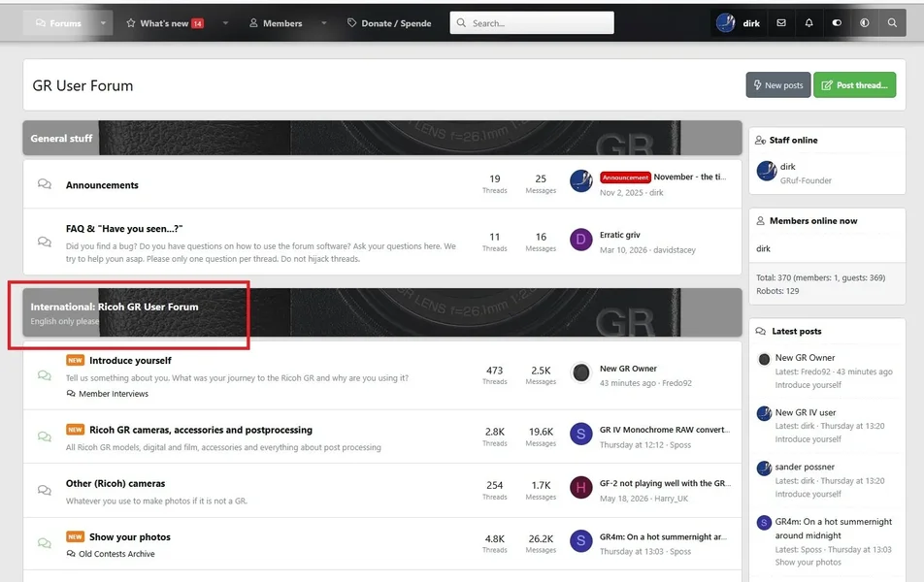Screen dimensions: 924x582
Task: Open New GR Owner thread in forum list
Action: [628, 369]
